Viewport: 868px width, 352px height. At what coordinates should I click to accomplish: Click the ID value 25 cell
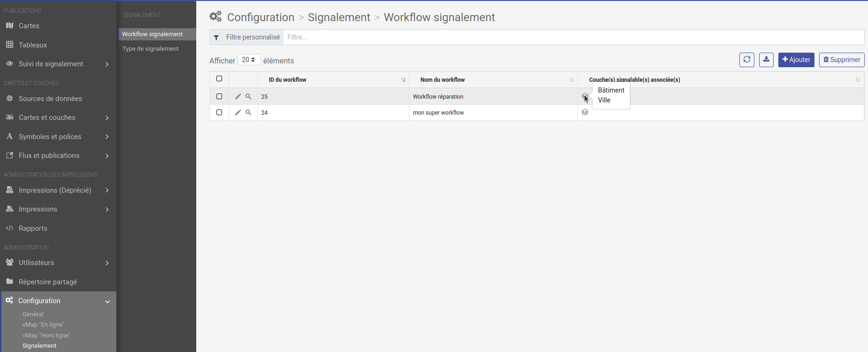pos(264,96)
